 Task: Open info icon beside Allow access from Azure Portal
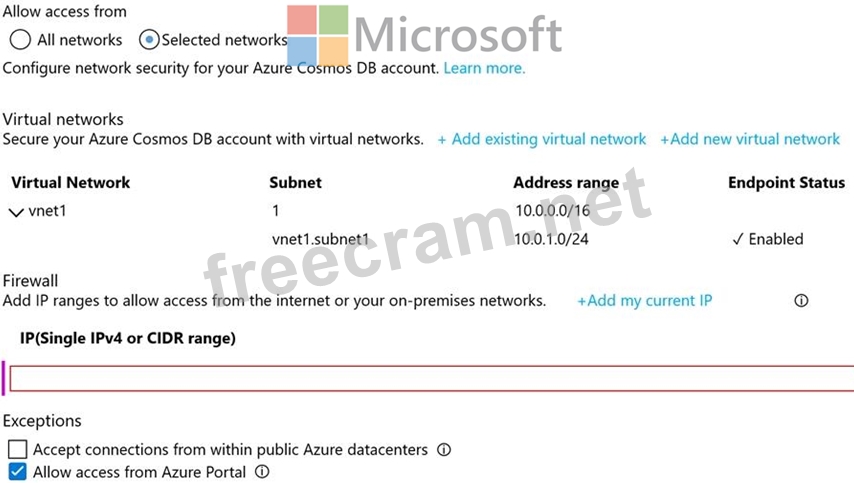tap(262, 472)
